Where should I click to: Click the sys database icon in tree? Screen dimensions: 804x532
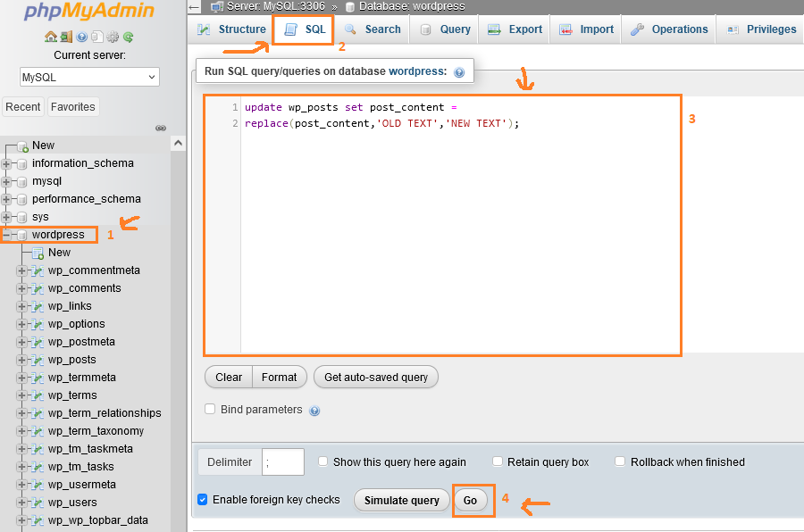coord(22,217)
